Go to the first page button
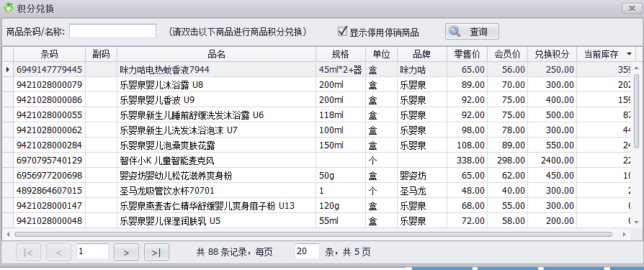Screen dimensions: 644x270 [28, 252]
